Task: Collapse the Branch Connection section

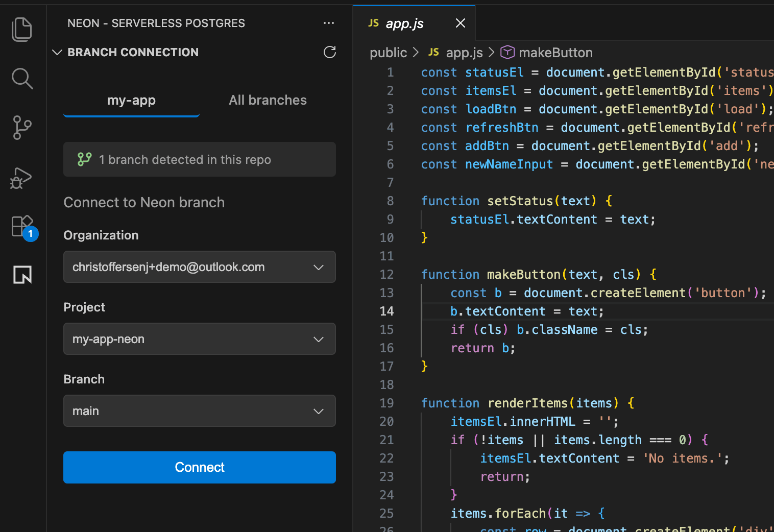Action: (57, 52)
